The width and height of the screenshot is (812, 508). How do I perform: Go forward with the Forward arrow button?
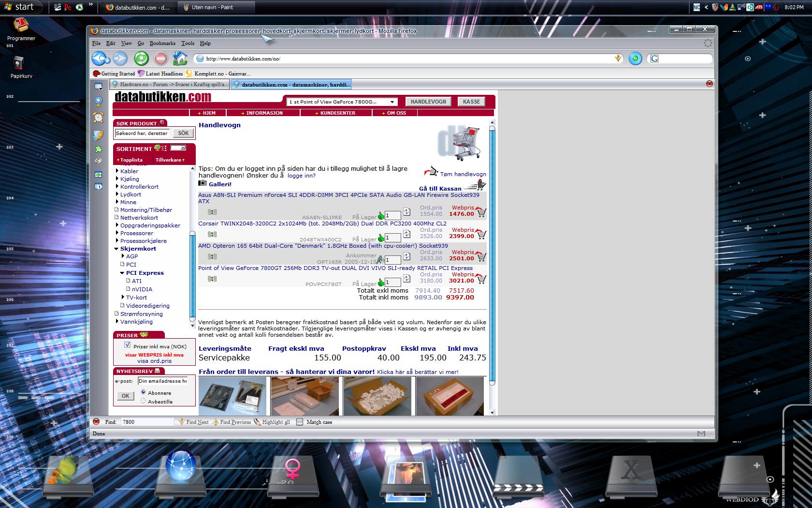tap(120, 59)
